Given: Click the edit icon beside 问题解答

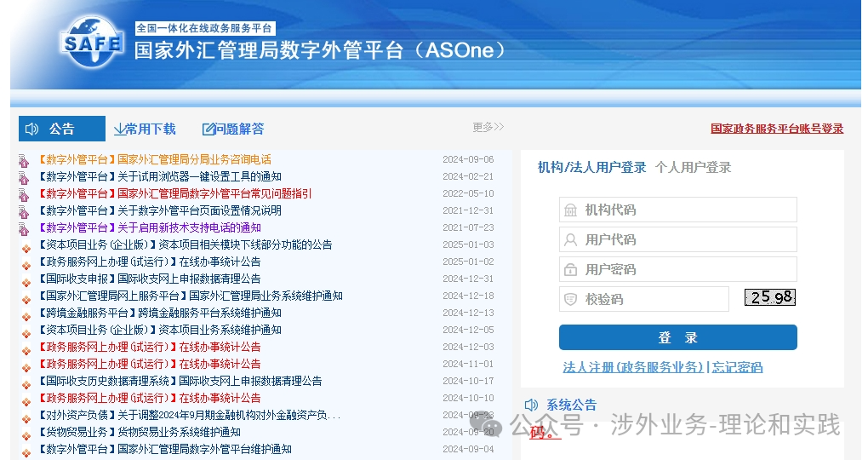Looking at the screenshot, I should coord(208,129).
